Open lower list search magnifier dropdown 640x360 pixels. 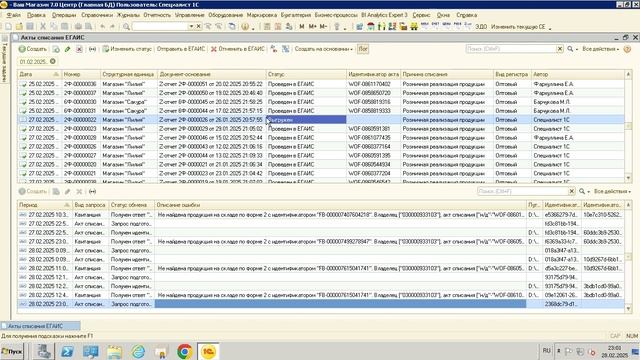(x=584, y=191)
